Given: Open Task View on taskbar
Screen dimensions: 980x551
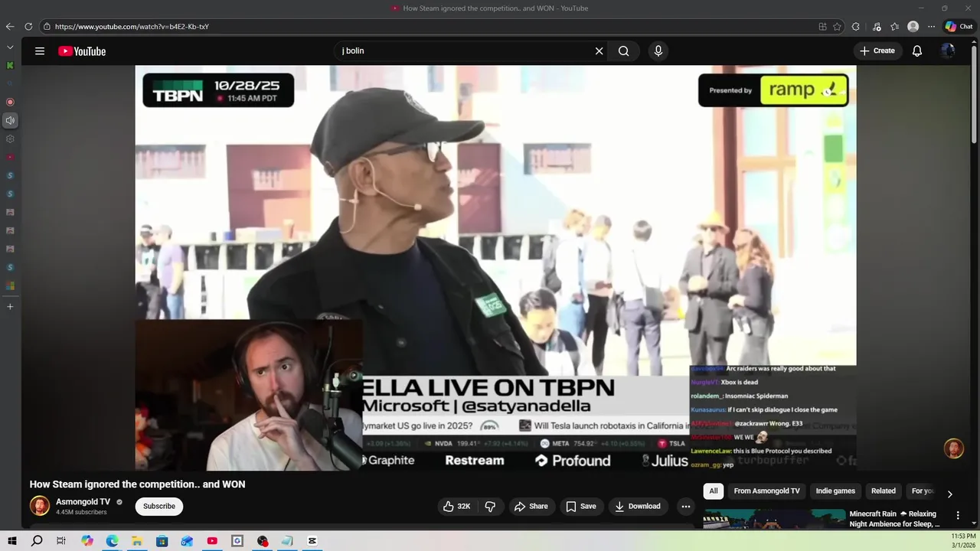Looking at the screenshot, I should tap(61, 541).
